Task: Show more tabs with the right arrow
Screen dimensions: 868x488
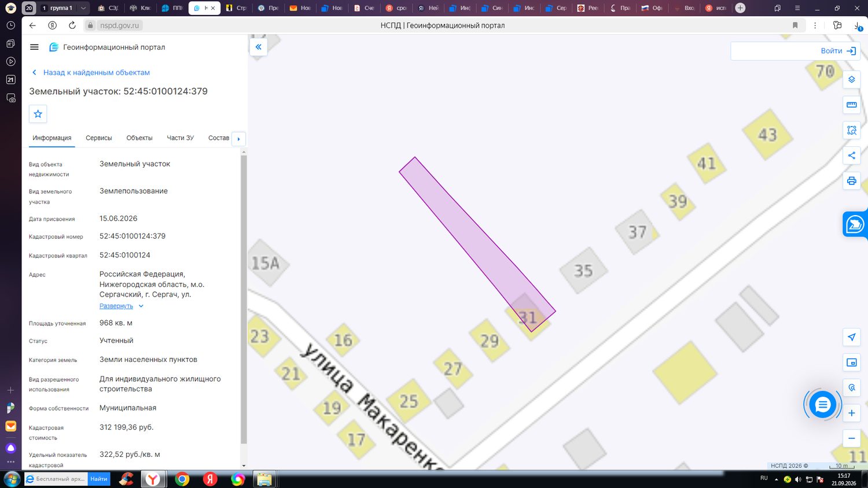Action: (238, 139)
